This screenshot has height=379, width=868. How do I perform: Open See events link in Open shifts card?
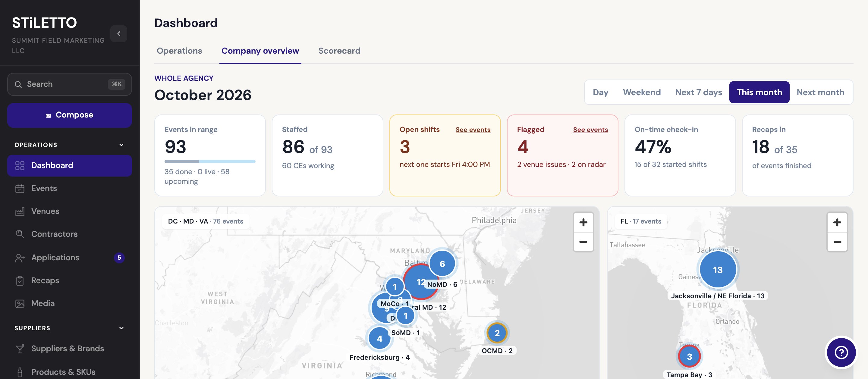click(x=473, y=130)
